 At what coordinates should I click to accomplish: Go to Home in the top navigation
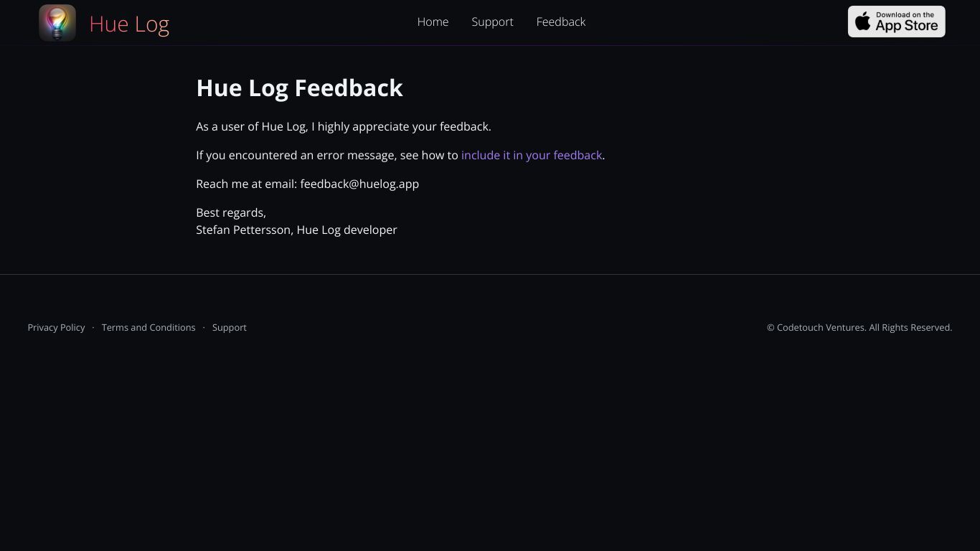pyautogui.click(x=433, y=22)
